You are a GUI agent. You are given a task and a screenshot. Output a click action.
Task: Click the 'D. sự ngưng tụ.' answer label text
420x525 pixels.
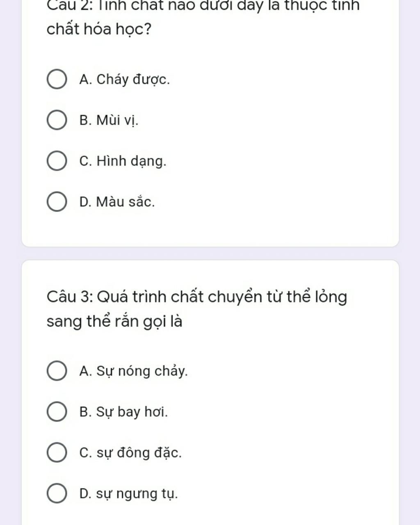(128, 493)
